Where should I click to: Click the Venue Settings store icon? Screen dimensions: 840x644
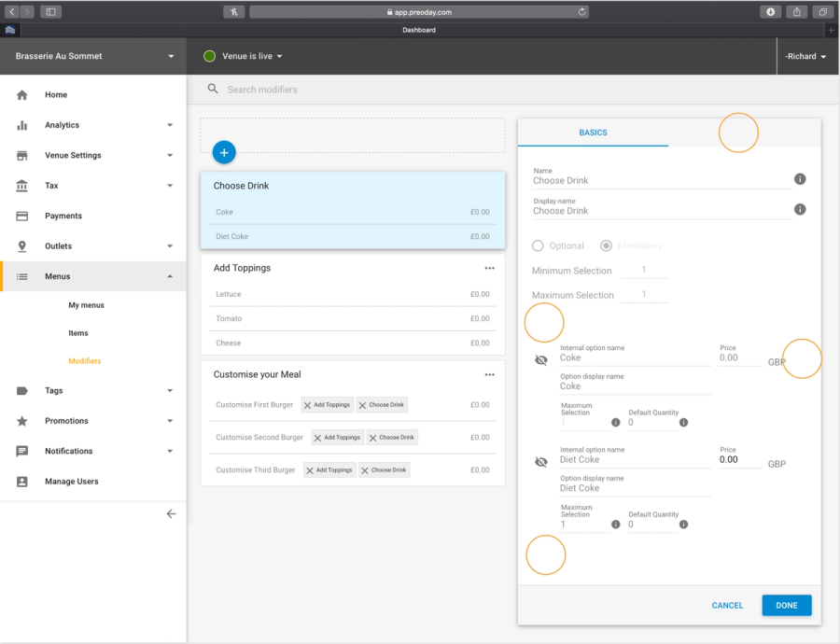pyautogui.click(x=22, y=155)
